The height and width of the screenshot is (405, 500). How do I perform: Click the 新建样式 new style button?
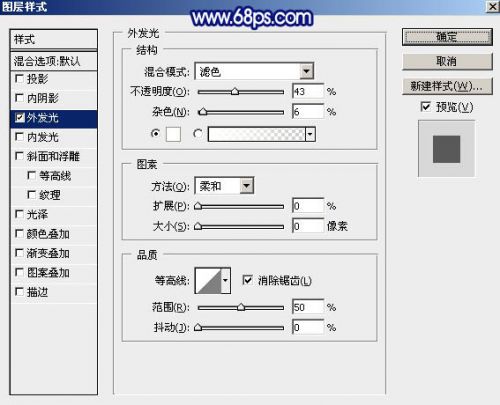(447, 86)
